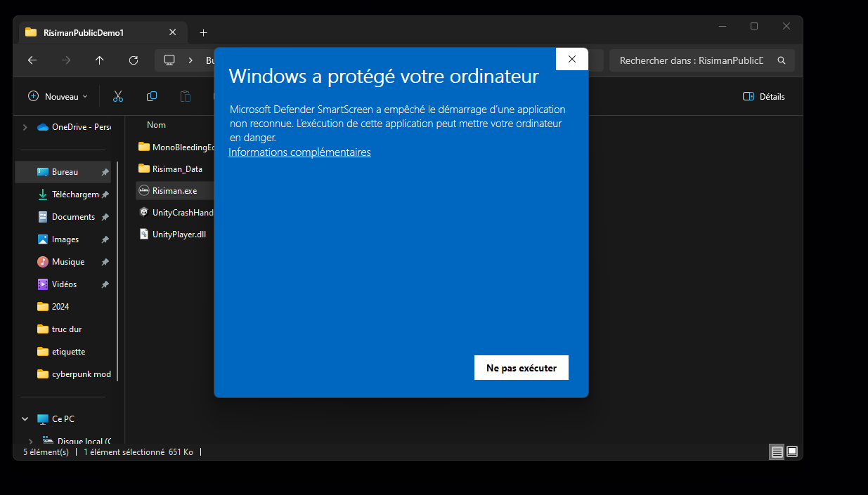Screen dimensions: 868x495
Task: Switch to large thumbnails view icon
Action: (x=792, y=451)
